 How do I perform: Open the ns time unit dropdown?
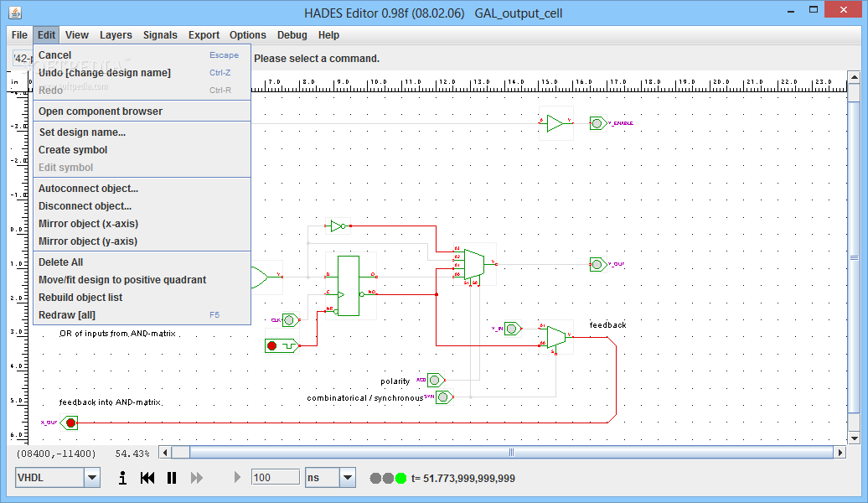(x=347, y=478)
